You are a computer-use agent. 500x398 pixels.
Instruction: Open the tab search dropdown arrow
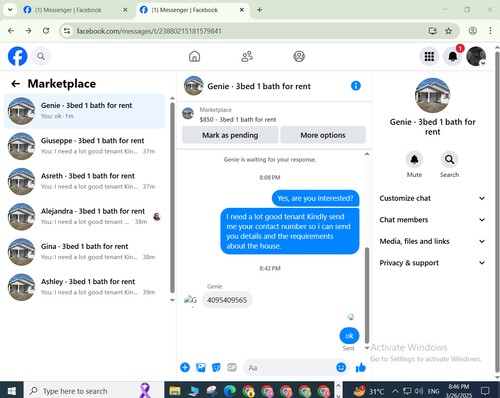10,10
